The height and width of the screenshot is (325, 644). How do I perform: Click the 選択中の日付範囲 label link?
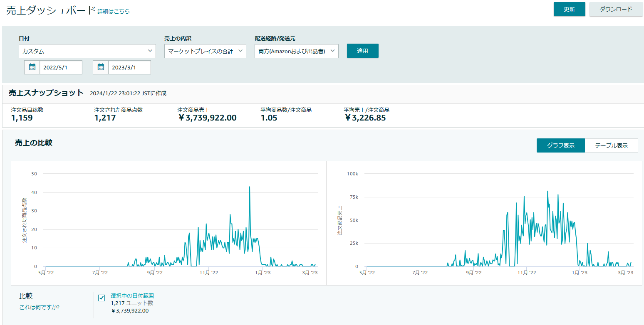pos(132,296)
